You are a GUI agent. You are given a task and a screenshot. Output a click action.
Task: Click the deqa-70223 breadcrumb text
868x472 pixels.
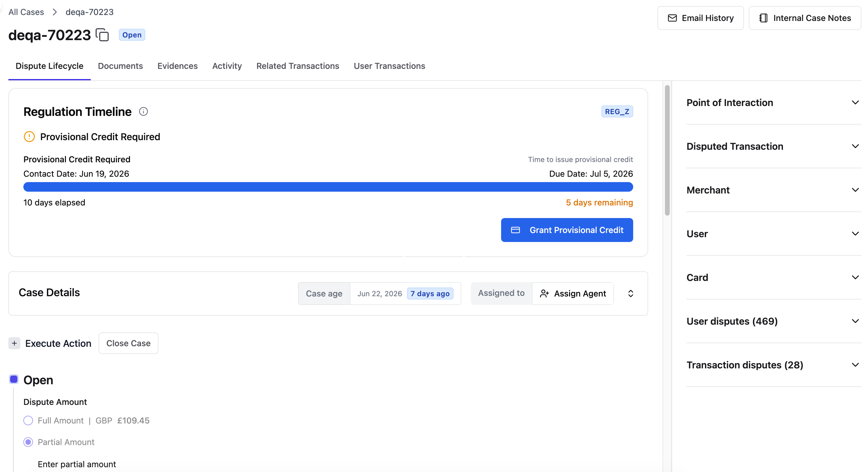coord(90,12)
